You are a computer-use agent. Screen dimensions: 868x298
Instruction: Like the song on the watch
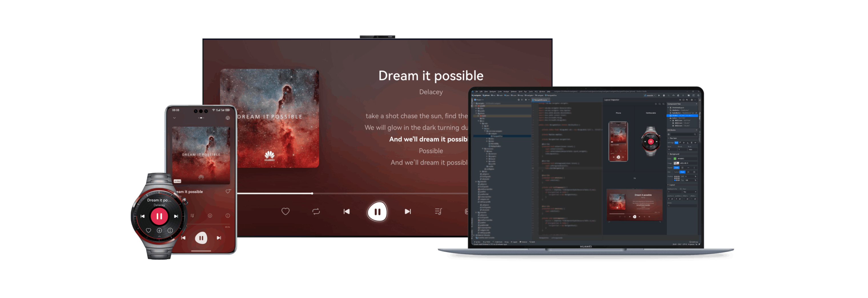tap(148, 230)
